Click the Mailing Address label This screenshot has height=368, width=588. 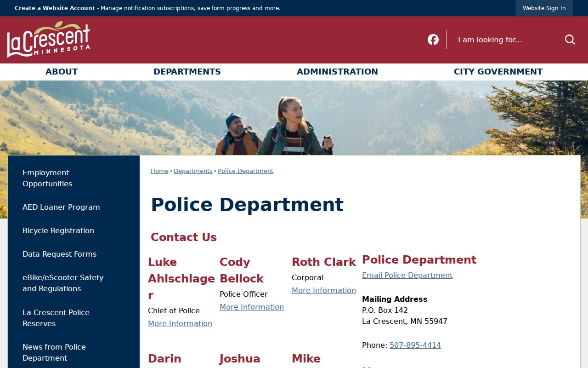(x=395, y=299)
